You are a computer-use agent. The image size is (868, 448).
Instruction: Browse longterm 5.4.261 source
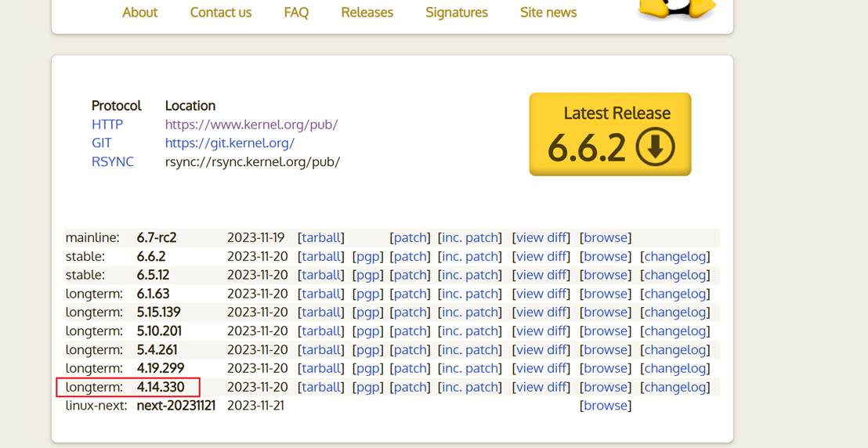[x=606, y=349]
